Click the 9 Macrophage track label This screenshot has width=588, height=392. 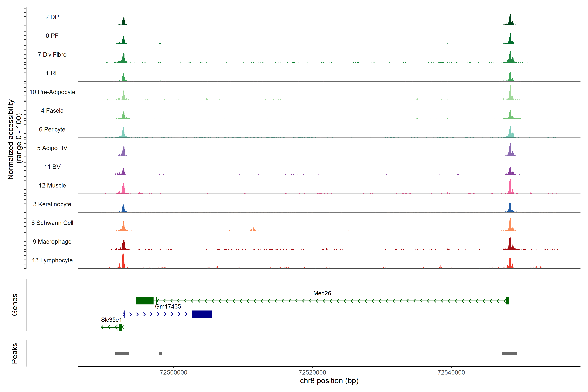click(52, 242)
